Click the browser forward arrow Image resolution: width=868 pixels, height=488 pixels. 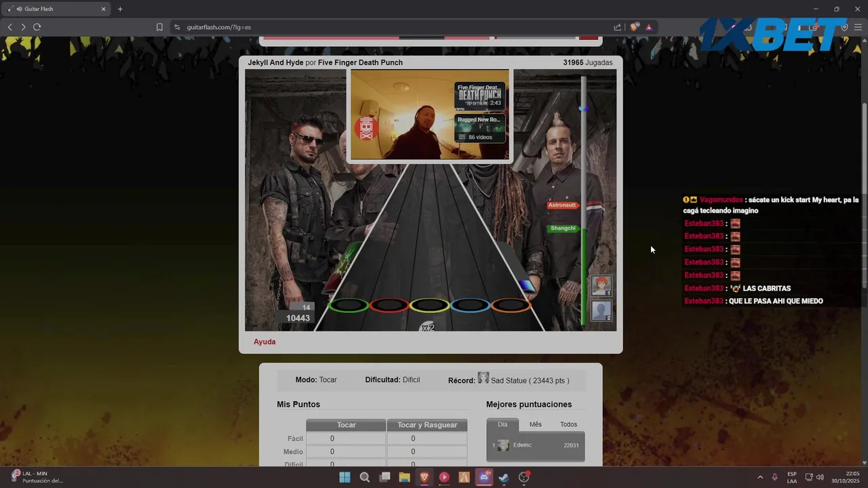(x=23, y=27)
